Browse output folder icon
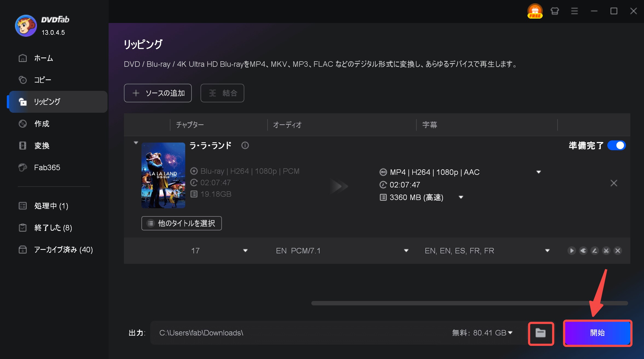The image size is (644, 359). coord(541,333)
